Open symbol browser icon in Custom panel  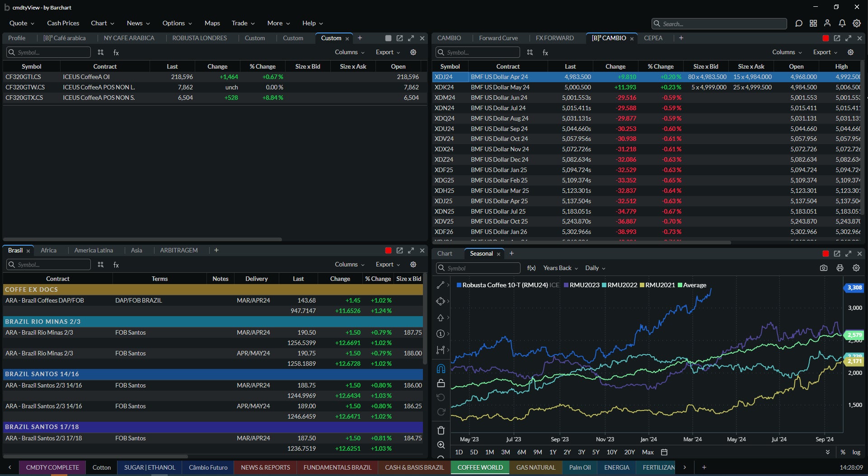coord(101,52)
